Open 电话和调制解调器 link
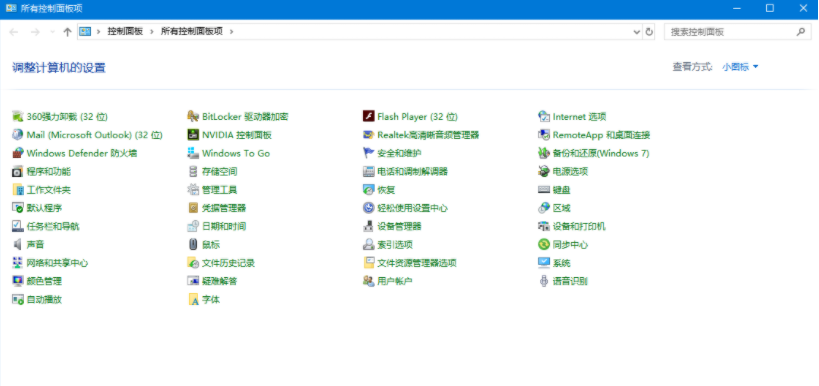Image resolution: width=819 pixels, height=386 pixels. click(412, 171)
